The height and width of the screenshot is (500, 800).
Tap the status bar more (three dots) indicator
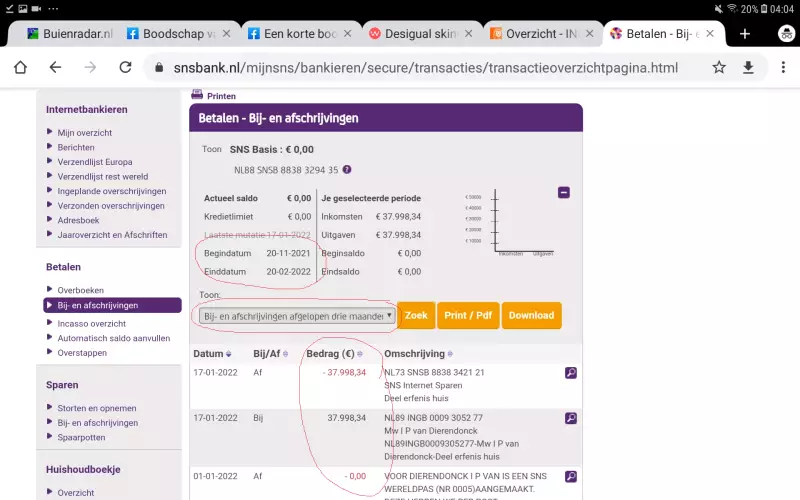click(53, 9)
